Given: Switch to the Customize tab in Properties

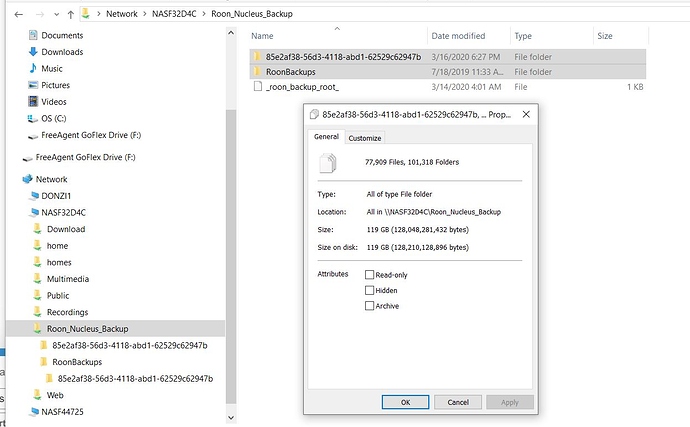Looking at the screenshot, I should tap(365, 138).
